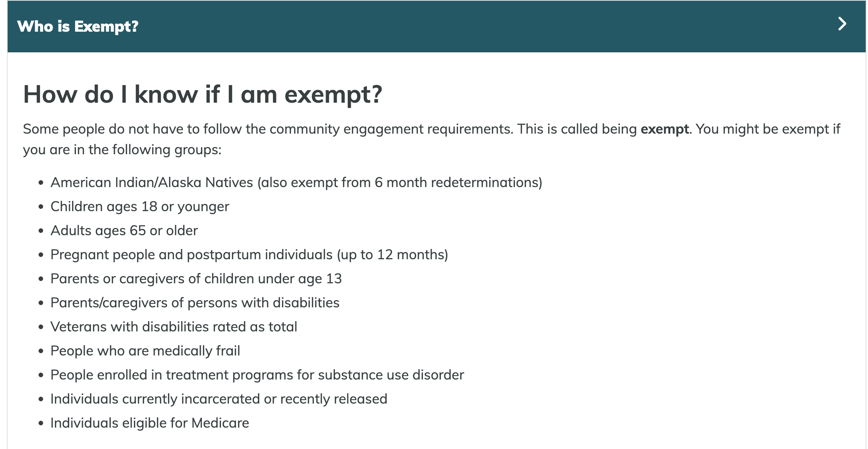Click the "6 month redeterminations" parenthetical text

click(x=458, y=183)
